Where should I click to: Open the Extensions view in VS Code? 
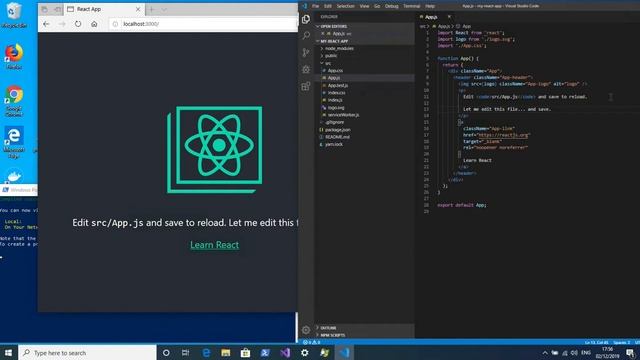pos(306,86)
